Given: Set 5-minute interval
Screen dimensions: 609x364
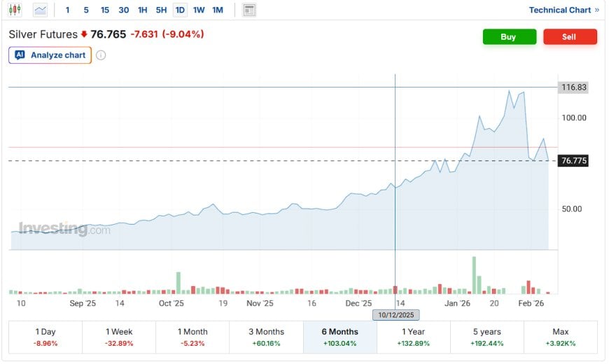Looking at the screenshot, I should [x=86, y=10].
